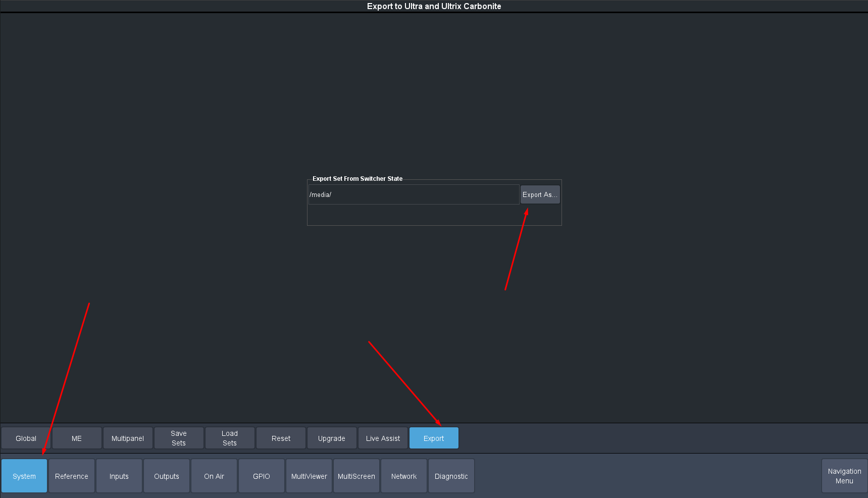This screenshot has height=498, width=868.
Task: Open the Multipanel tab
Action: point(128,438)
